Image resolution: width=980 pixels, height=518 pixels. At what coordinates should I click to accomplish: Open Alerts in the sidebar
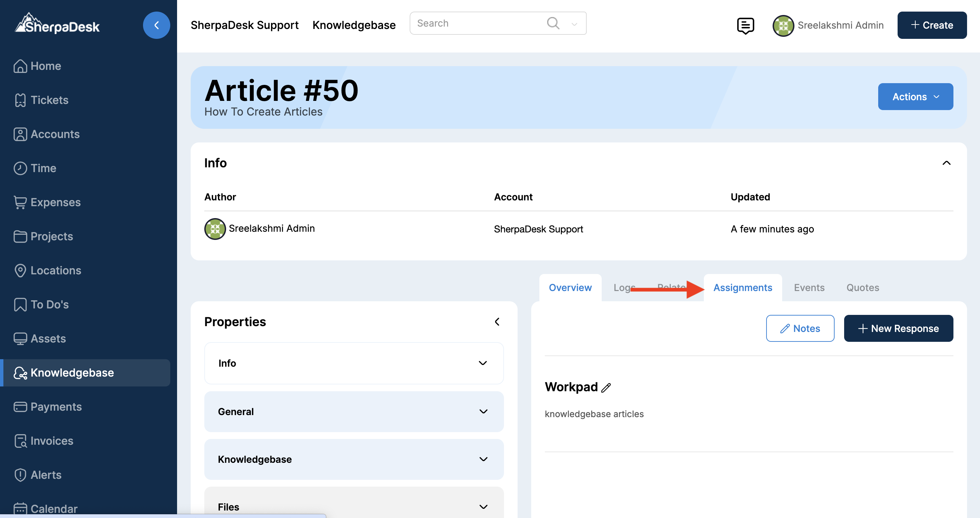tap(46, 475)
